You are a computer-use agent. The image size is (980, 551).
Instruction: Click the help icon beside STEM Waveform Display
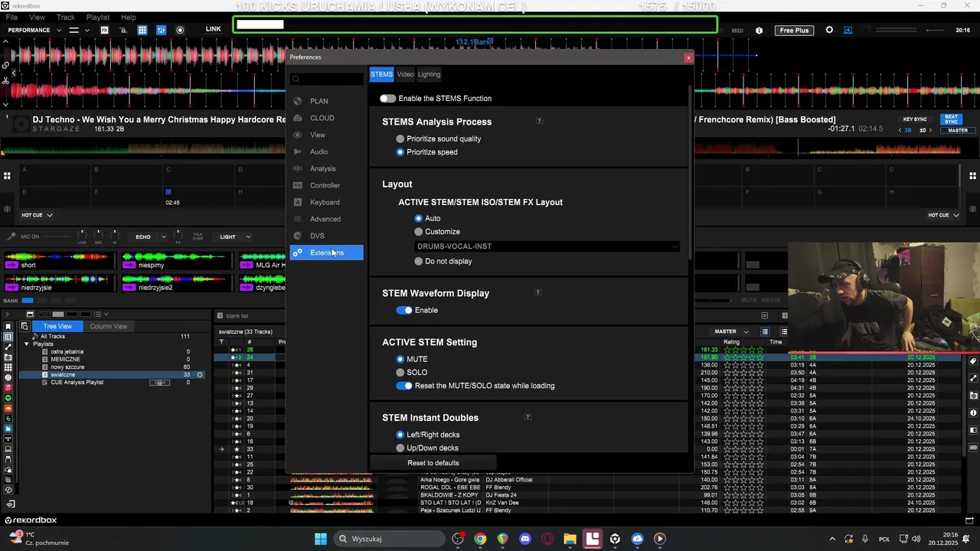pos(537,292)
